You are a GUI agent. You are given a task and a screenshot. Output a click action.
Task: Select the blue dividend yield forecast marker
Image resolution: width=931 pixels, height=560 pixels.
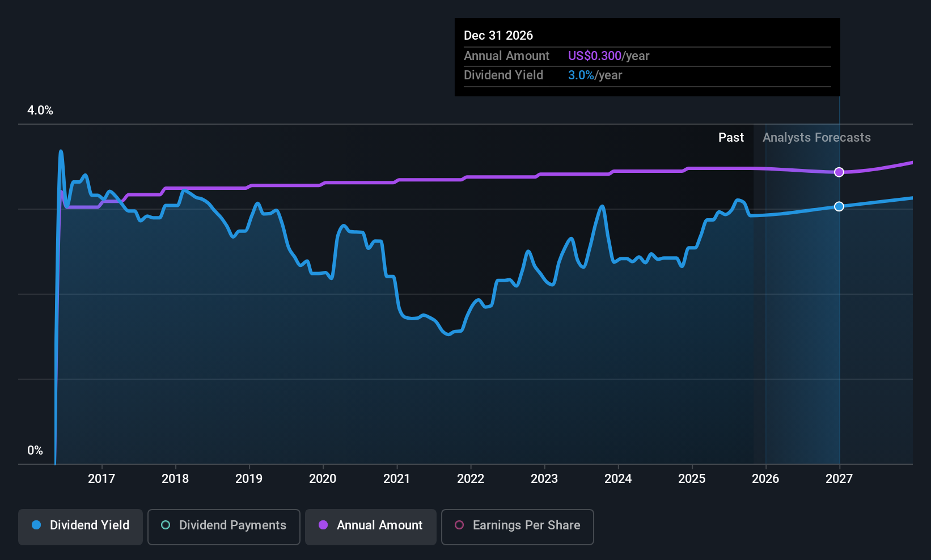coord(839,206)
